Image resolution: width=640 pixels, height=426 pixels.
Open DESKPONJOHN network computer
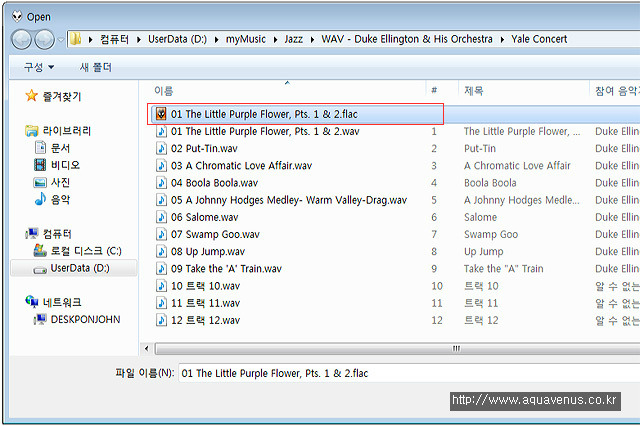click(x=85, y=319)
